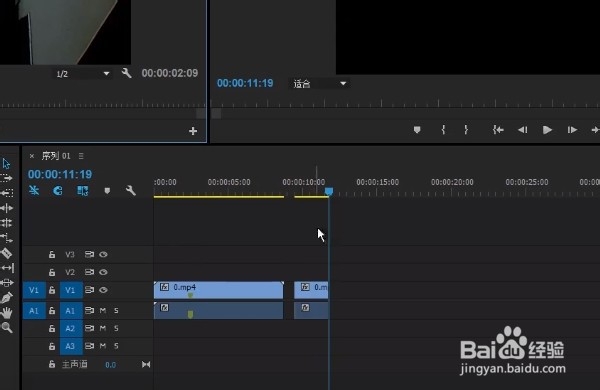Open 序列 01 panel menu
Image resolution: width=600 pixels, height=390 pixels.
(81, 156)
